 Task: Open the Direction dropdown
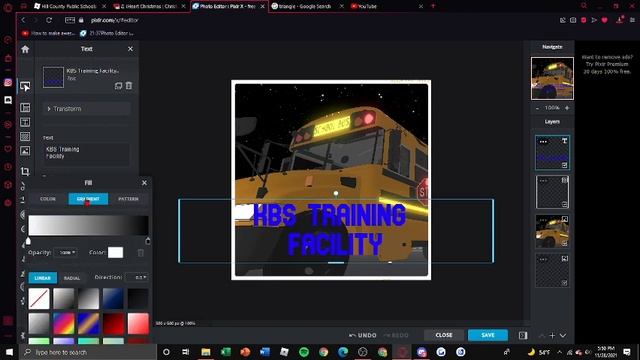click(x=136, y=278)
